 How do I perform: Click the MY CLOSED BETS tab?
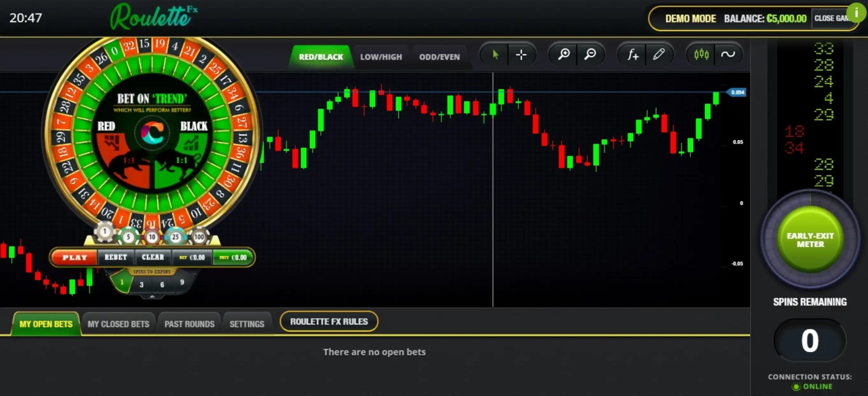click(118, 323)
